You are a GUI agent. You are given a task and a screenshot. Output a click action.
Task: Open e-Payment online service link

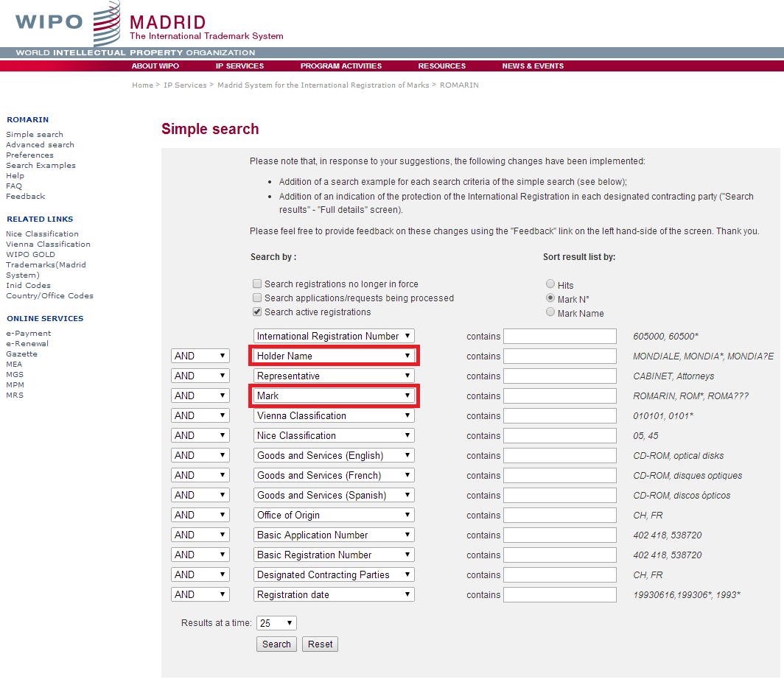[28, 333]
